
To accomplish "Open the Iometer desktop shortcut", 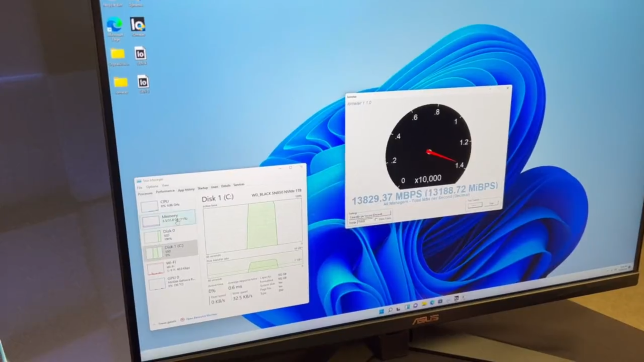I will pos(138,25).
